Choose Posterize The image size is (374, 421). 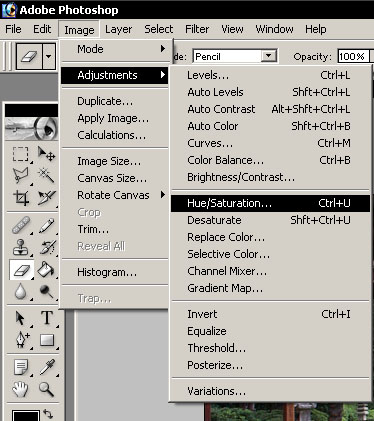click(270, 365)
